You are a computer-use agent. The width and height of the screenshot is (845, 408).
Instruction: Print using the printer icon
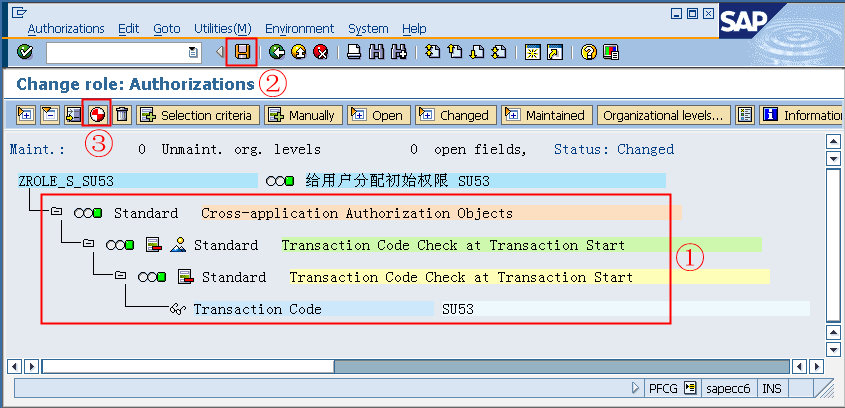click(354, 52)
